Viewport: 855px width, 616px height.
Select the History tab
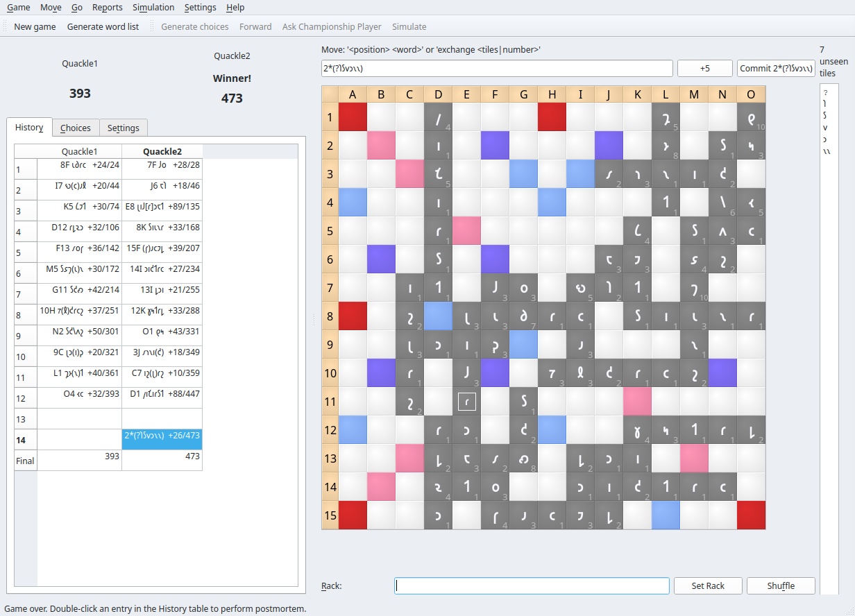(x=29, y=128)
